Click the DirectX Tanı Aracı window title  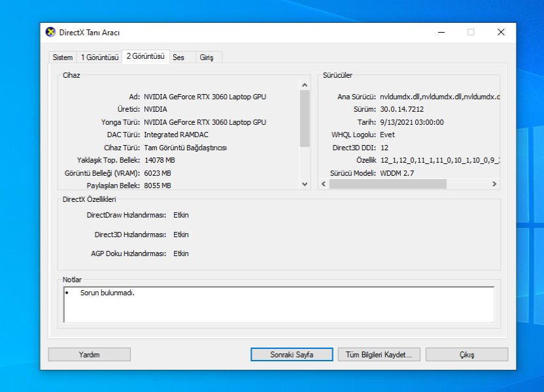90,33
